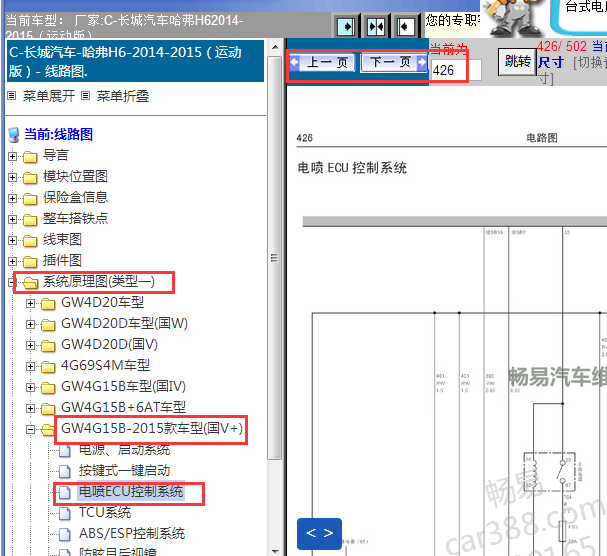Select GW4G15B-2015款车型(国V+) tree item
Screen dimensions: 607x556
click(152, 428)
